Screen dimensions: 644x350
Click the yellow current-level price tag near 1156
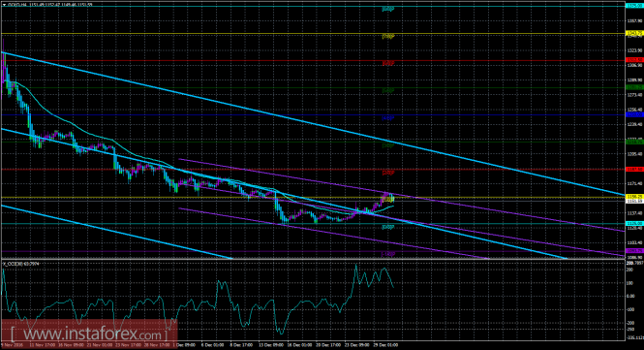click(633, 197)
